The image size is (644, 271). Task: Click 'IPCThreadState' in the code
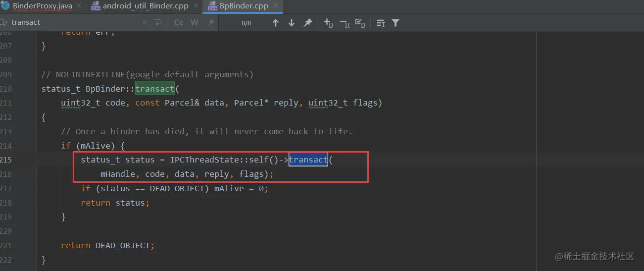pos(204,160)
